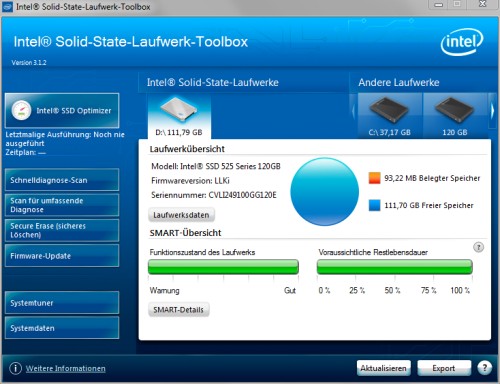This screenshot has height=384, width=500.
Task: Select the 120 GB other drive
Action: [x=455, y=116]
